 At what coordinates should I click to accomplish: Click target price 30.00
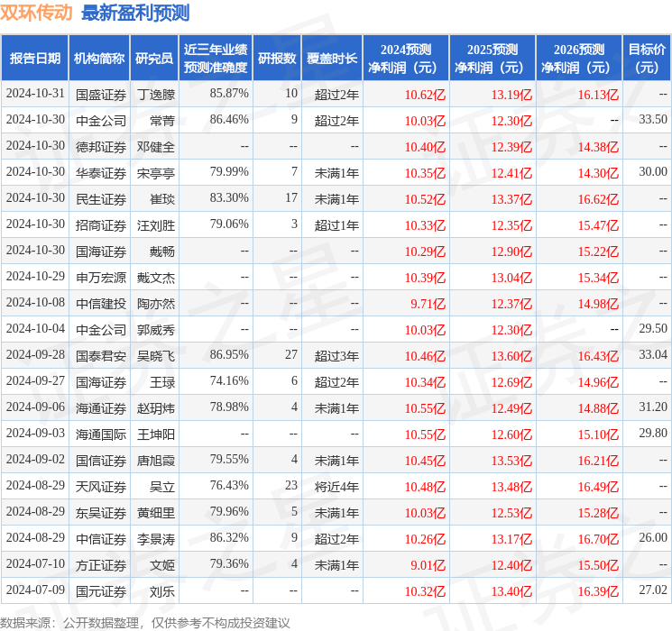pos(653,171)
